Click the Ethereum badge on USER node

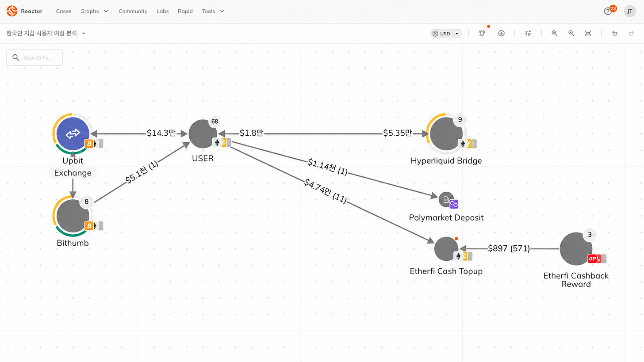(x=217, y=142)
